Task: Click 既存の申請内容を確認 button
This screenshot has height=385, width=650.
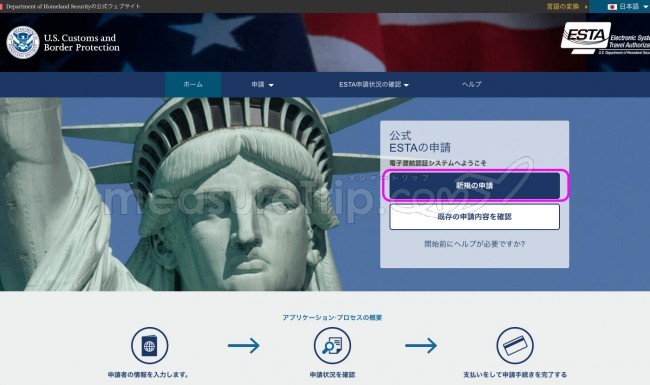Action: coord(475,217)
